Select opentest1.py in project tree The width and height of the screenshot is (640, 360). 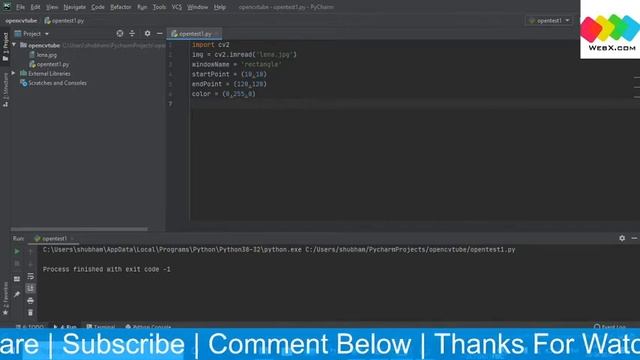click(49, 64)
